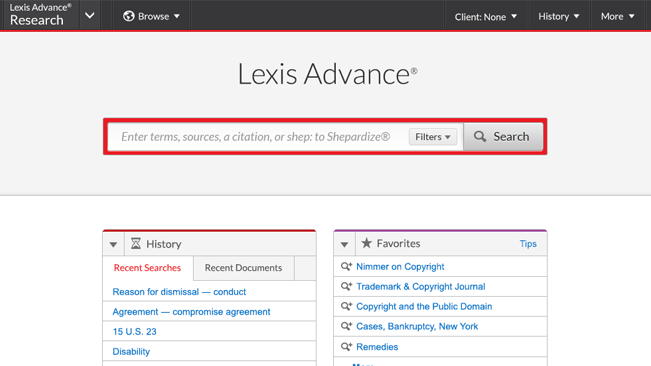Open the Client: None dropdown

pyautogui.click(x=485, y=17)
